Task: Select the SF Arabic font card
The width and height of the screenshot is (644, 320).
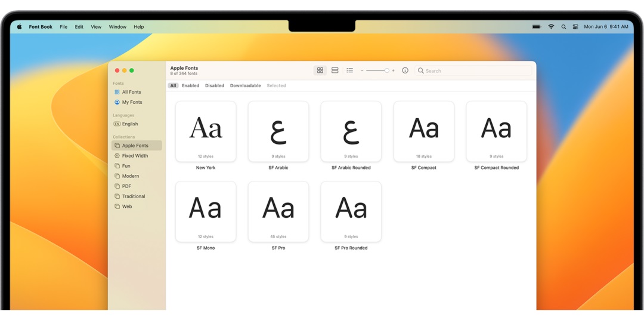Action: (278, 131)
